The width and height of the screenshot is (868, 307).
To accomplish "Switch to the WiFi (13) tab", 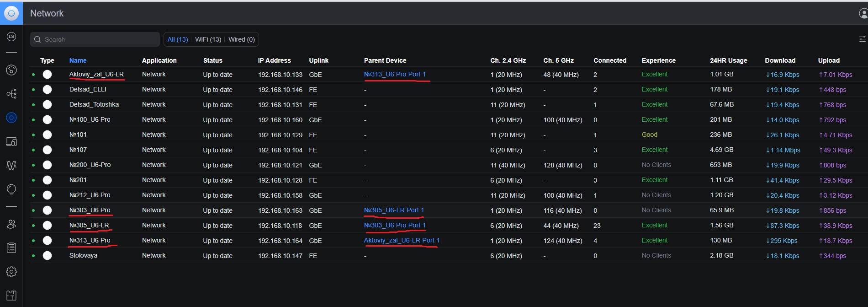I will point(208,39).
